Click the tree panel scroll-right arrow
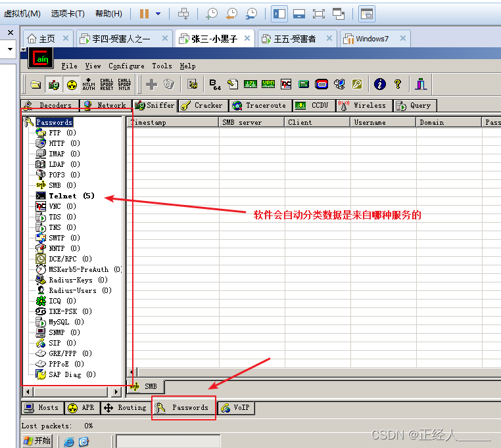This screenshot has height=448, width=501. click(116, 392)
